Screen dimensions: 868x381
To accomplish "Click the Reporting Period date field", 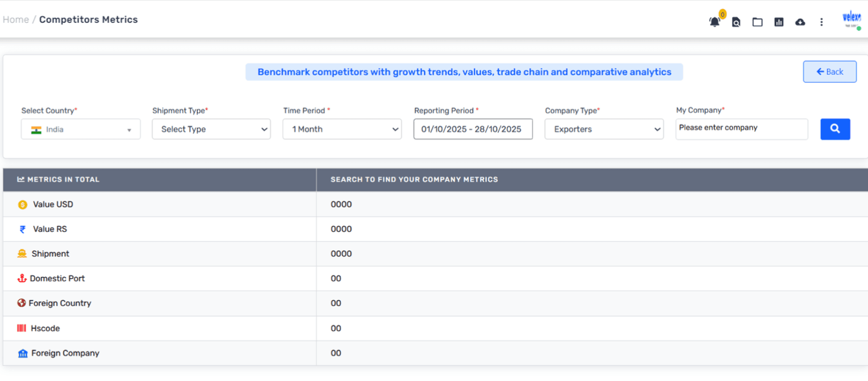I will point(472,129).
